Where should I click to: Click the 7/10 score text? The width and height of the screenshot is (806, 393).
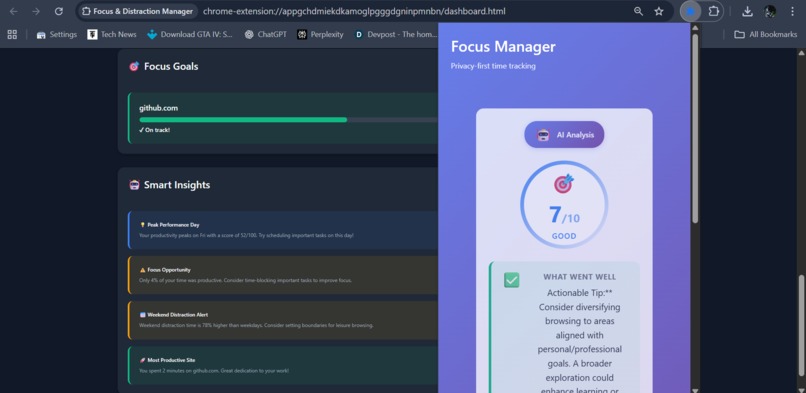[564, 215]
